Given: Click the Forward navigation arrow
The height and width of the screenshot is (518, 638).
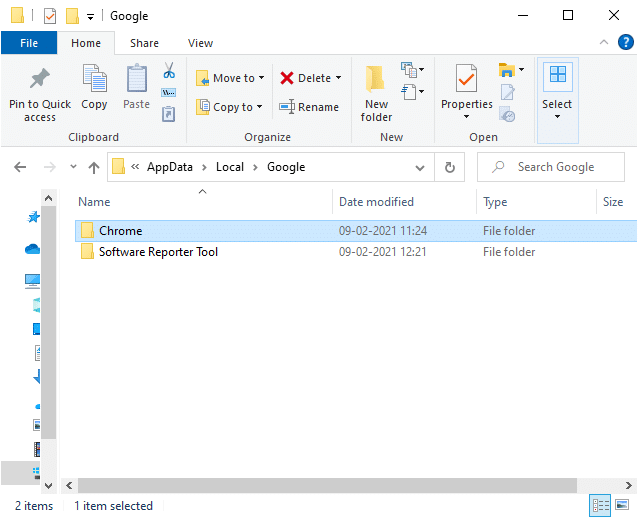Looking at the screenshot, I should [50, 167].
